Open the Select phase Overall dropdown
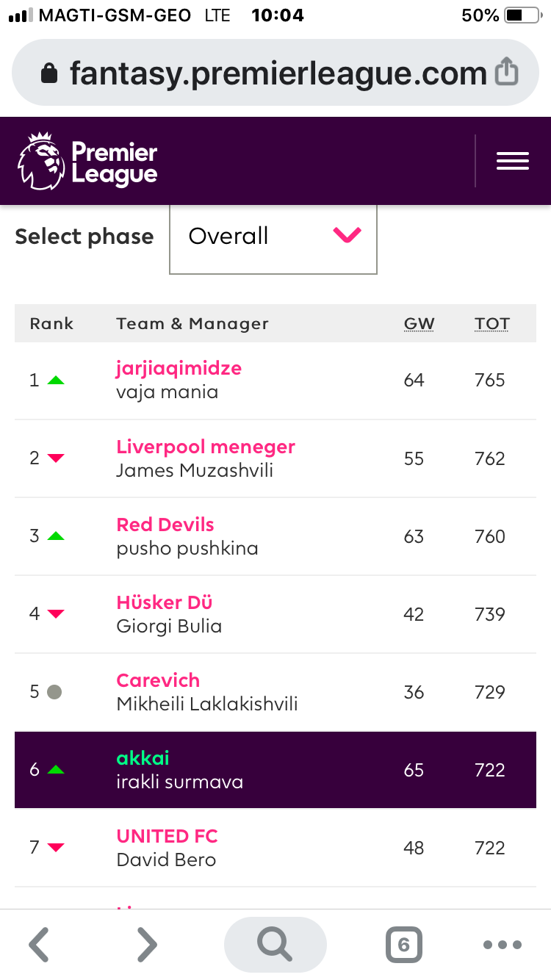Screen dimensions: 551x980 273,238
